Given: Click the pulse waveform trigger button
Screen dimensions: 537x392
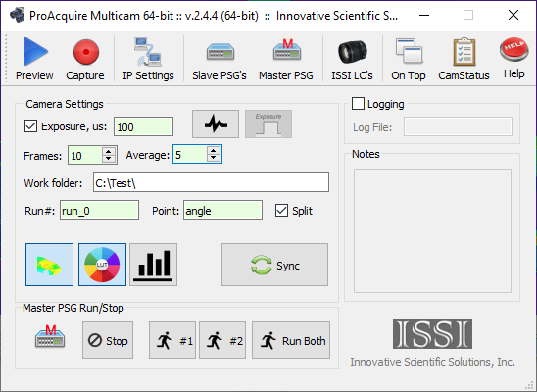Looking at the screenshot, I should pos(216,123).
